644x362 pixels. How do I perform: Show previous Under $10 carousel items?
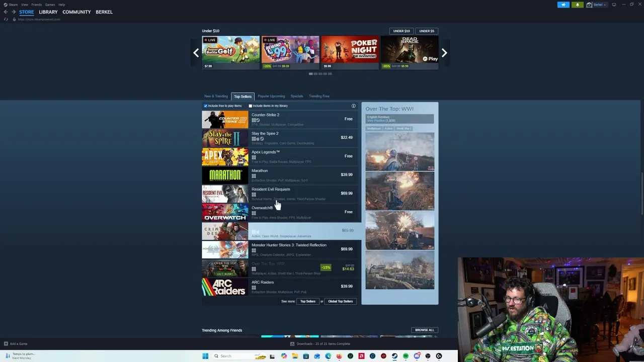196,53
